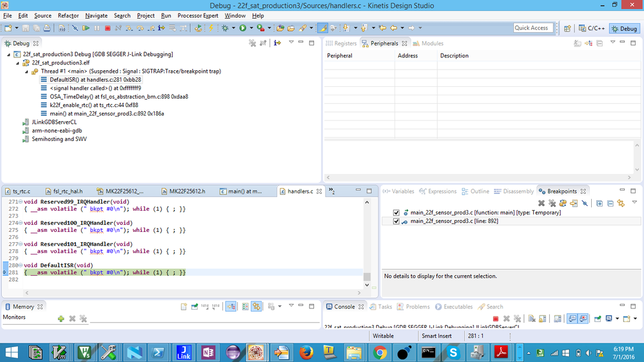Open the Refactor menu
Viewport: 644px width, 362px height.
pyautogui.click(x=68, y=15)
